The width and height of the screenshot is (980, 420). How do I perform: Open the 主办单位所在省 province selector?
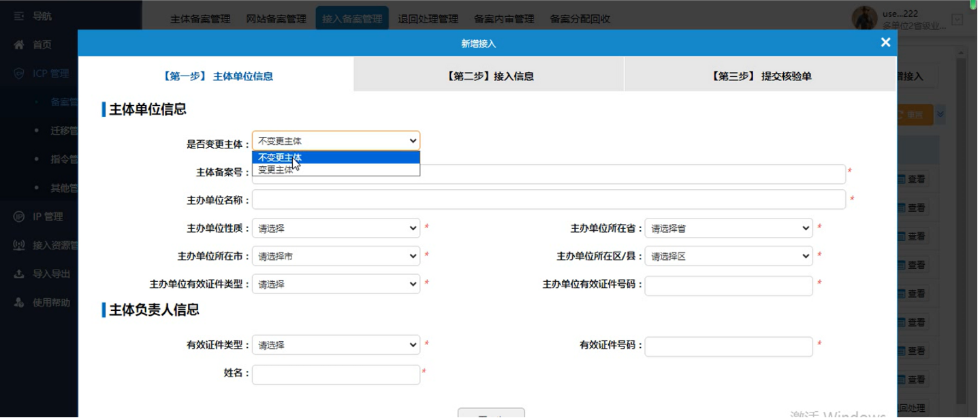click(729, 227)
